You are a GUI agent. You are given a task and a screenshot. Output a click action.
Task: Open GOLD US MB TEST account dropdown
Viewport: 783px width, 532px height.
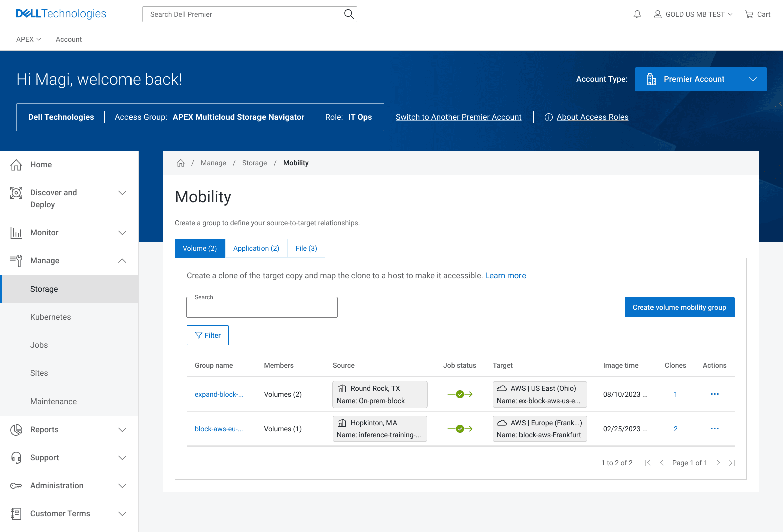[x=693, y=14]
